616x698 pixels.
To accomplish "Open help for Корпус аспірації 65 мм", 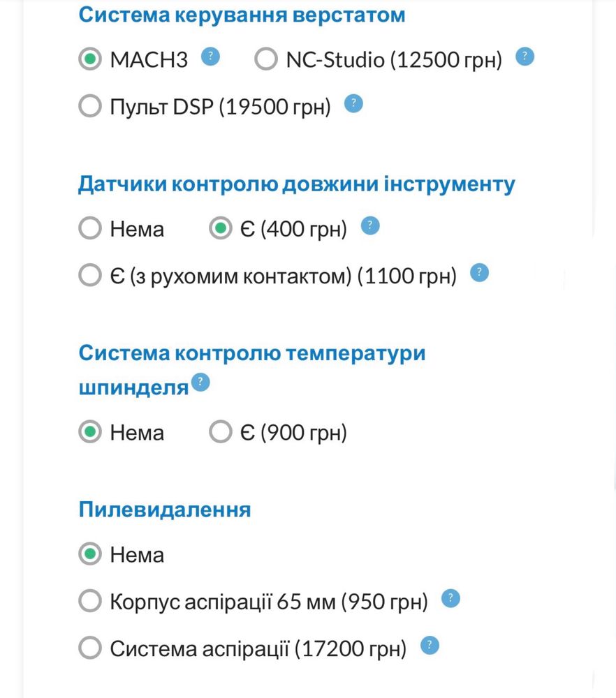I will pyautogui.click(x=450, y=598).
